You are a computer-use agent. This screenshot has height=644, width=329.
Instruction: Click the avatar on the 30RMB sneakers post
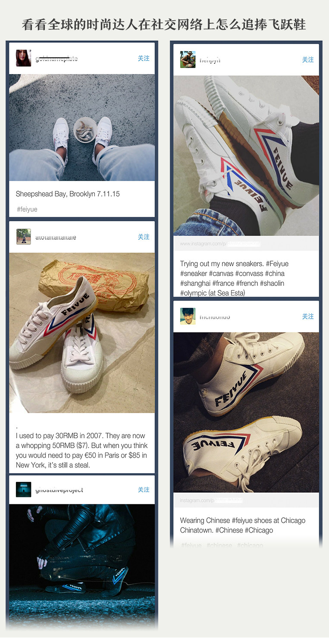coord(23,237)
